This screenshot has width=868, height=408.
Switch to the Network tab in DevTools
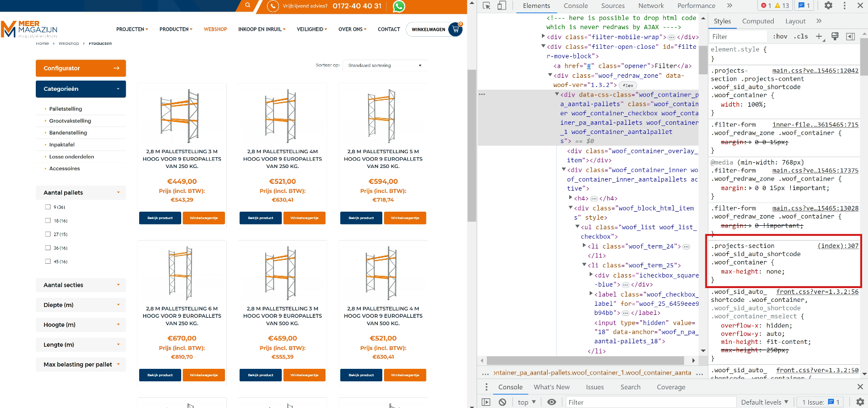coord(650,6)
